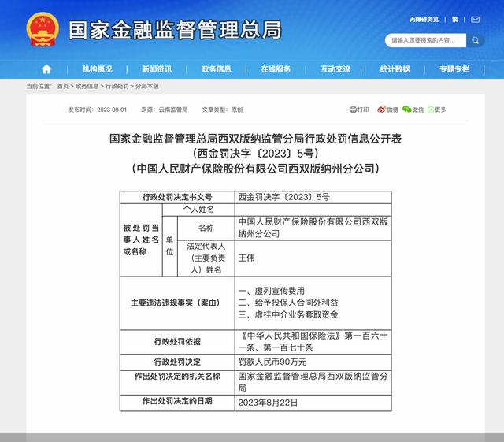Open the 统计数据 menu item
Image resolution: width=504 pixels, height=442 pixels.
[x=395, y=69]
